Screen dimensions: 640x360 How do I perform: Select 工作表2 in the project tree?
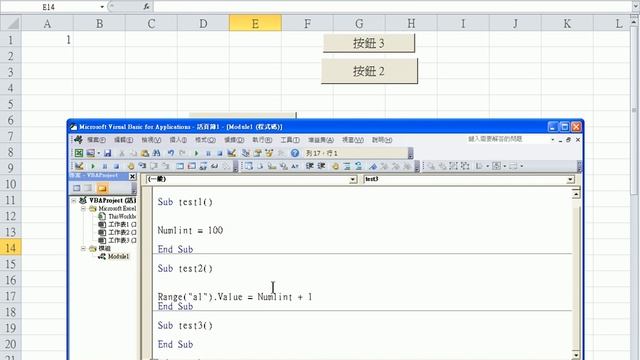[121, 232]
